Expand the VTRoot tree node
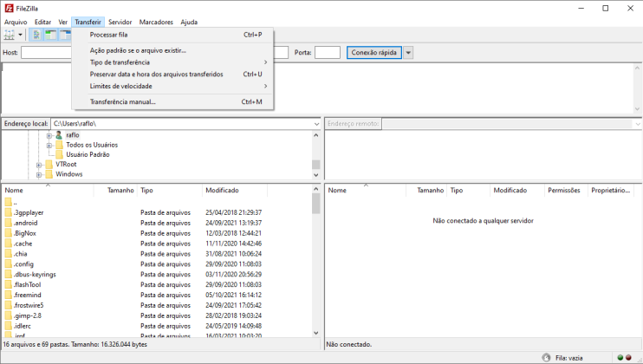Viewport: 643px width, 364px height. 39,165
